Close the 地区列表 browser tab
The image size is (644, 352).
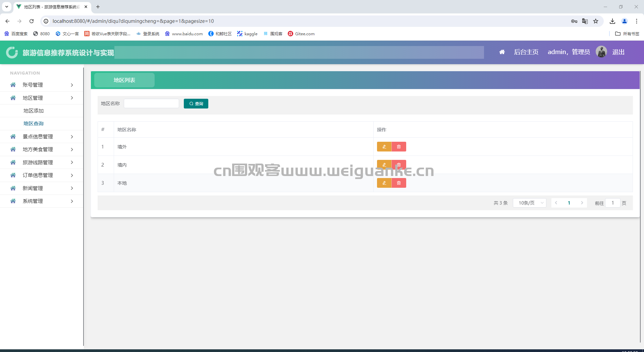(86, 7)
